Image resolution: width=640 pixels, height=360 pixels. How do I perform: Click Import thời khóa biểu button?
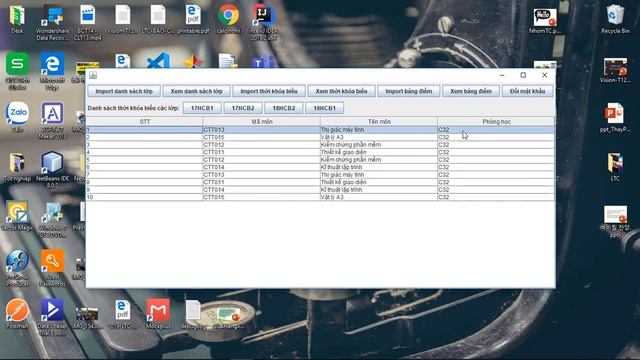coord(269,91)
